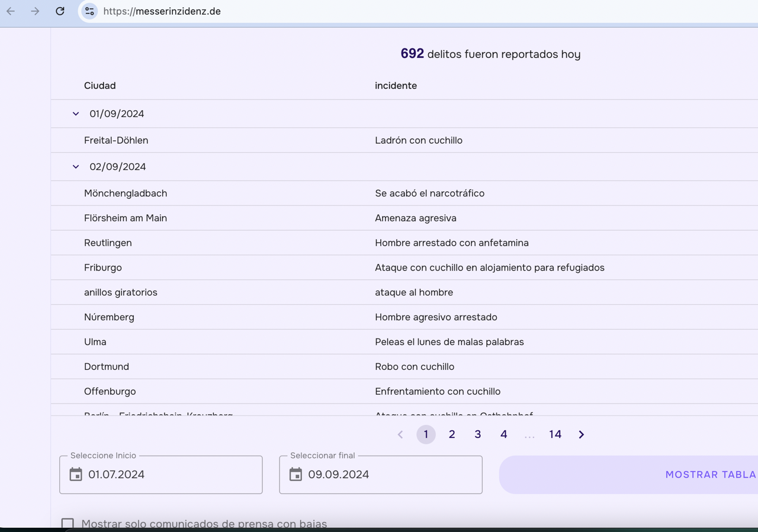Click 'Hombre agresivo arrestado' incident
The image size is (758, 532).
436,317
